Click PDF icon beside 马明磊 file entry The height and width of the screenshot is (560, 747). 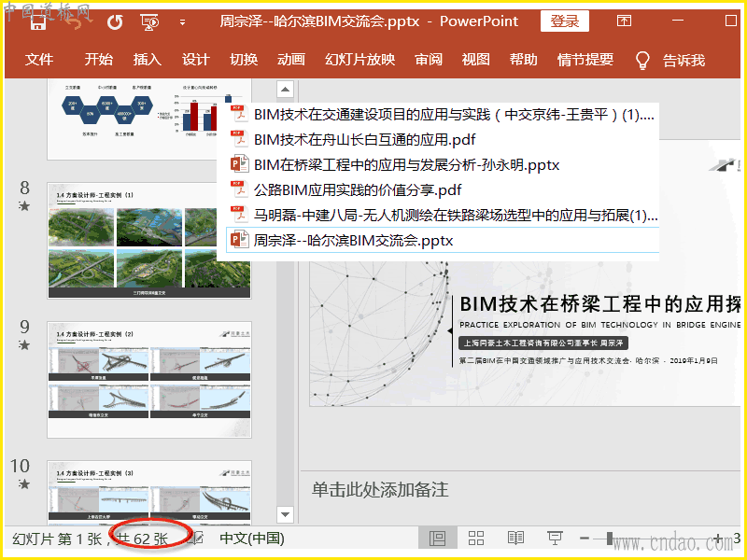coord(239,215)
